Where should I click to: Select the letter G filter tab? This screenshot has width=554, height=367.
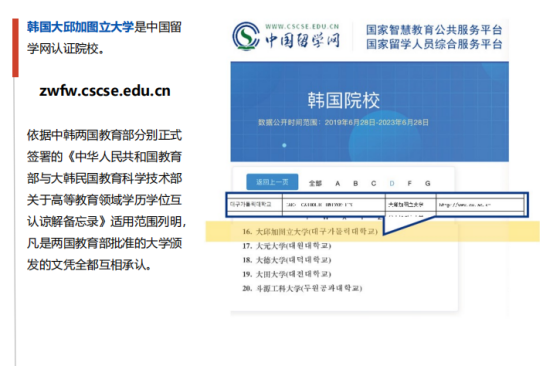point(428,183)
